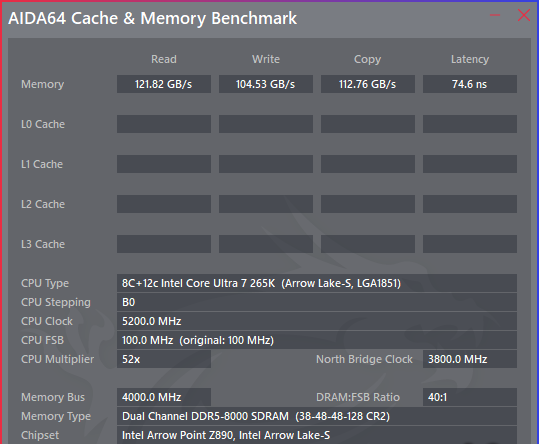This screenshot has width=539, height=444.
Task: Click the DRAM:FSB Ratio field showing 40:1
Action: click(470, 397)
